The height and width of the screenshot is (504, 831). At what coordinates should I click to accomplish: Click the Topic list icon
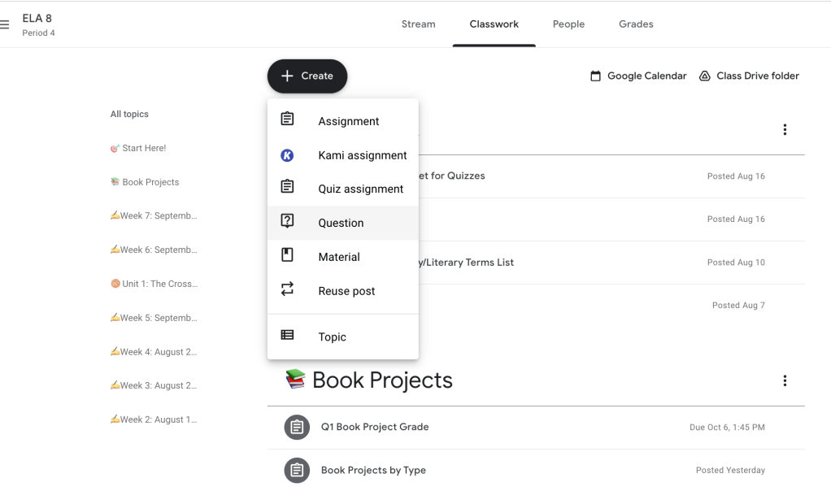[287, 336]
